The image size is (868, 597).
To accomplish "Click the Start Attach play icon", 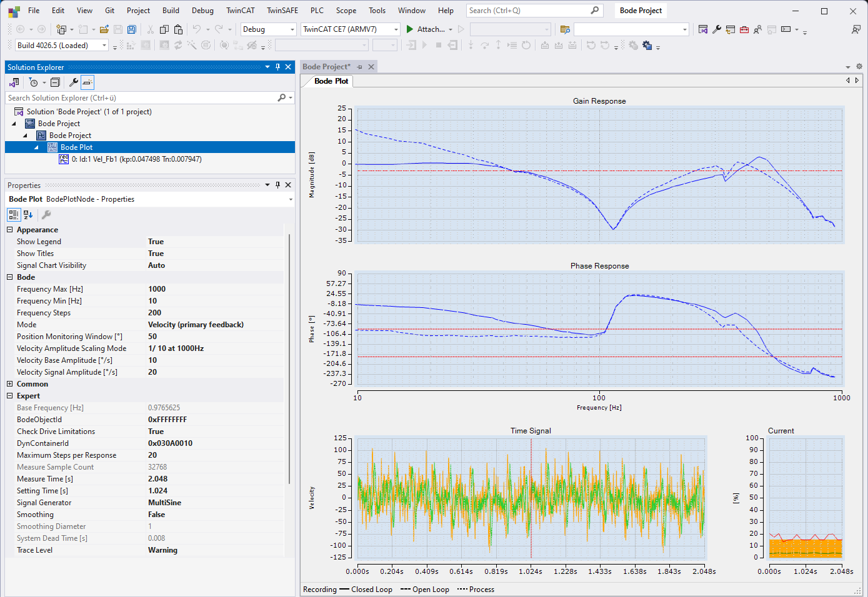I will pos(410,29).
